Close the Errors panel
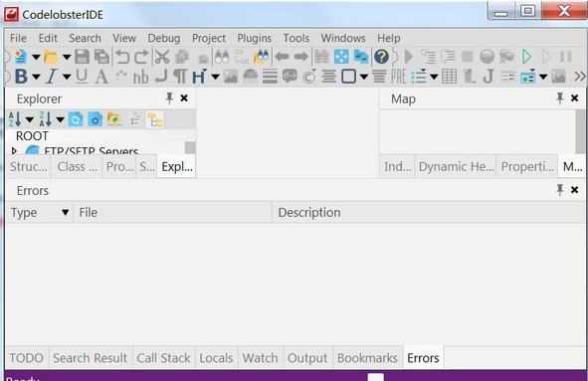The image size is (588, 381). click(574, 190)
